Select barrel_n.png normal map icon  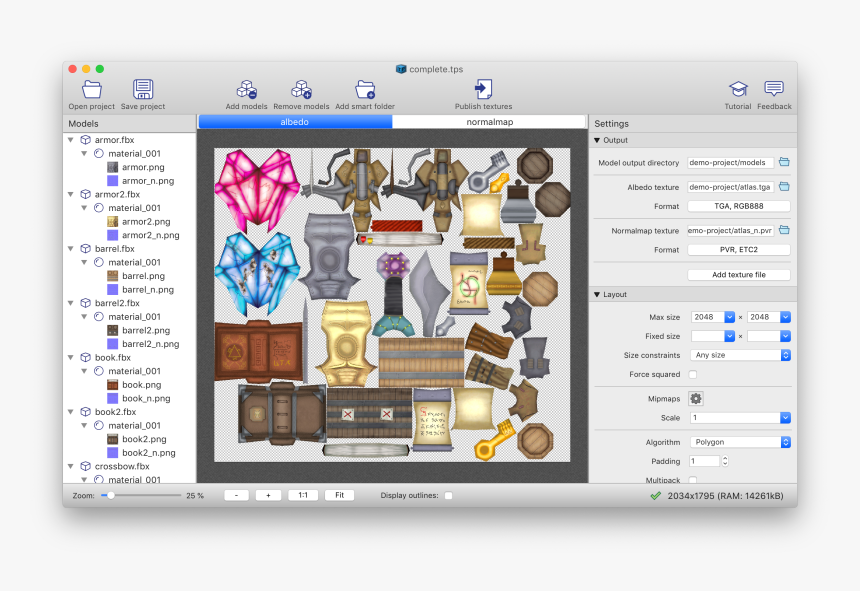(112, 289)
